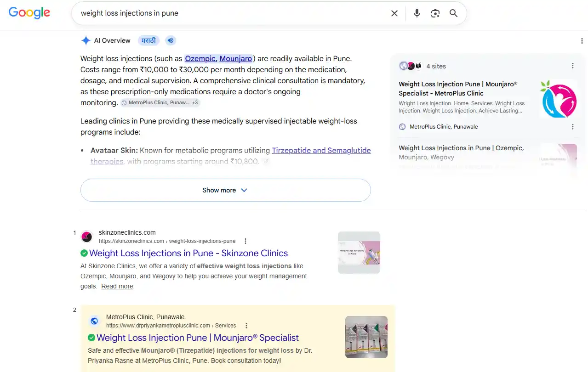Open drpriyankametroplusclinic.com result three-dot menu
Screen dimensions: 588x372
tap(246, 326)
